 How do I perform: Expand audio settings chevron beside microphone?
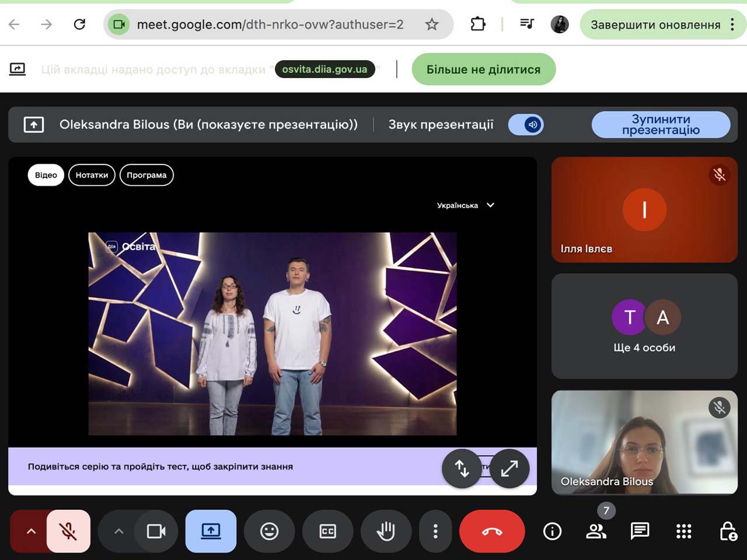click(32, 531)
